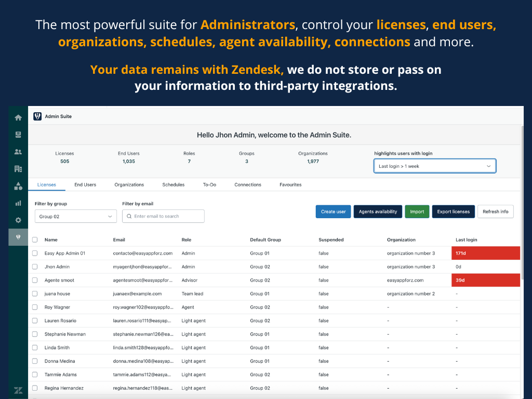The width and height of the screenshot is (532, 399).
Task: Check the box for Jhon Admin row
Action: click(x=35, y=267)
